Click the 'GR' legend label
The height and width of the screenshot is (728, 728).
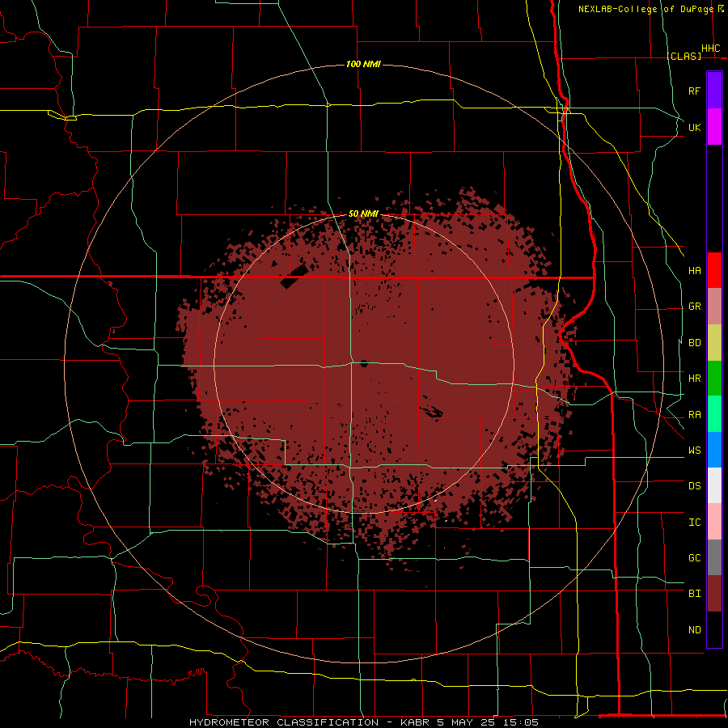694,307
